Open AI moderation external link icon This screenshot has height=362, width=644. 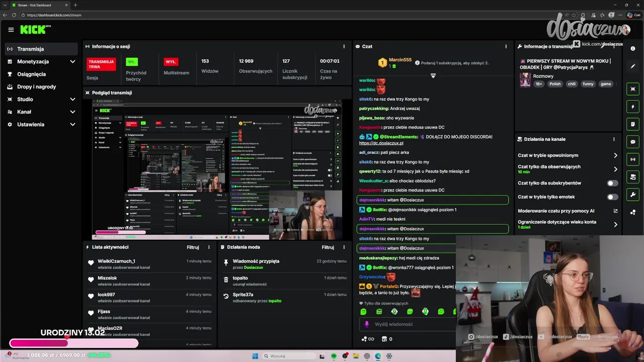[x=615, y=211]
